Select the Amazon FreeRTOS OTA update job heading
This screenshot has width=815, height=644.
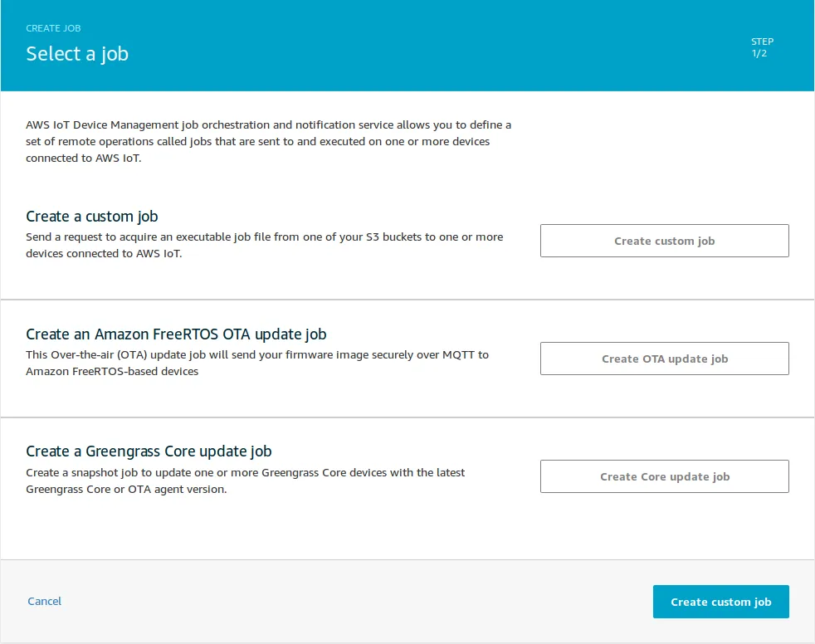[176, 334]
